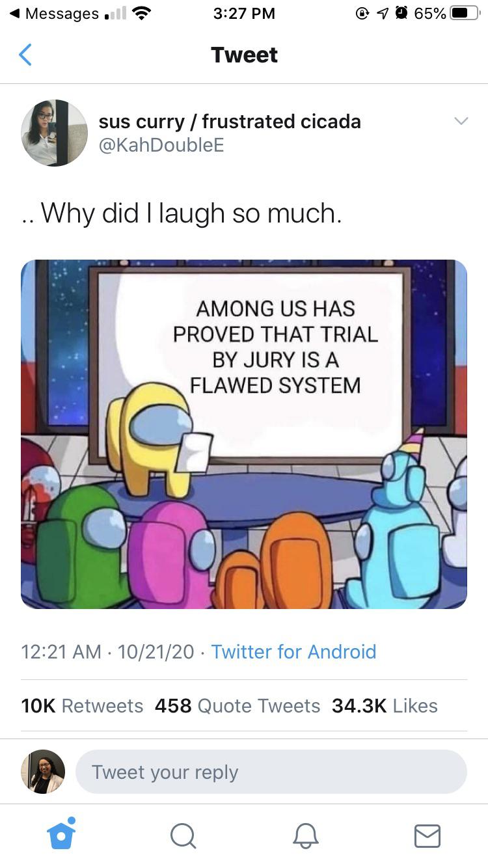Tap the back arrow to exit the tweet
488x868 pixels.
[25, 55]
